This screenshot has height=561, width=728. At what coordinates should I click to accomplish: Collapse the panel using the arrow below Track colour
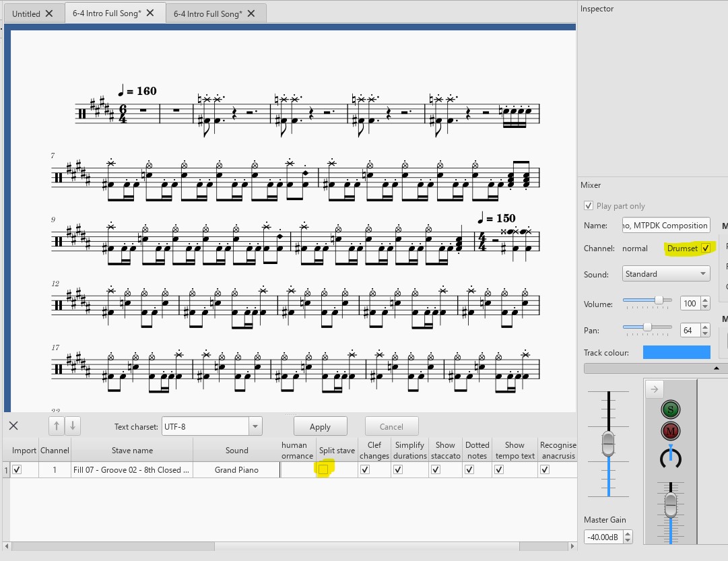click(x=717, y=368)
